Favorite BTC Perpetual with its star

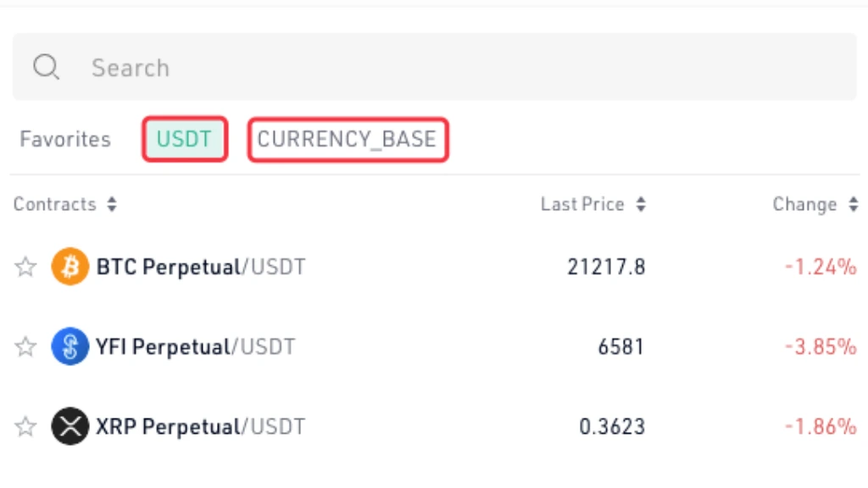pyautogui.click(x=25, y=267)
